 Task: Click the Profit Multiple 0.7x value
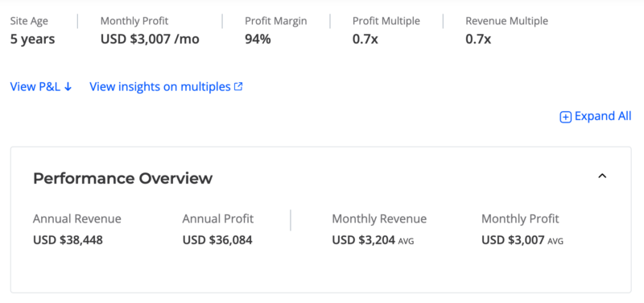point(365,39)
